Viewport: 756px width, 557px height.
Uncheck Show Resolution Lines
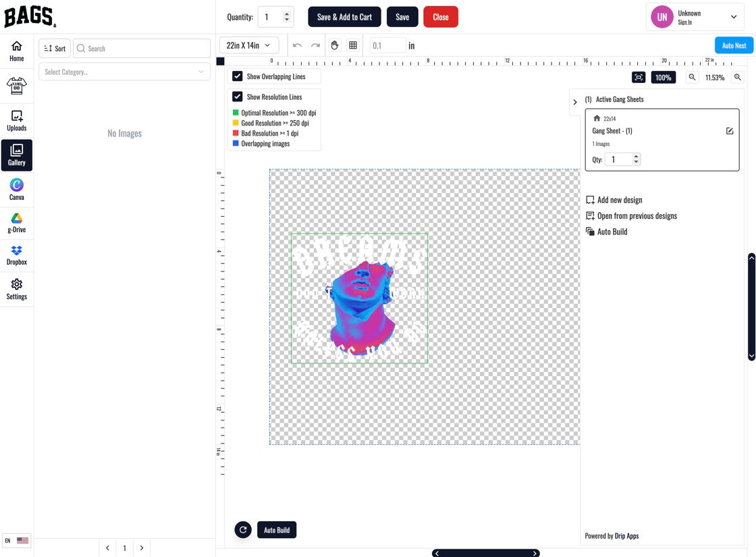[x=237, y=97]
